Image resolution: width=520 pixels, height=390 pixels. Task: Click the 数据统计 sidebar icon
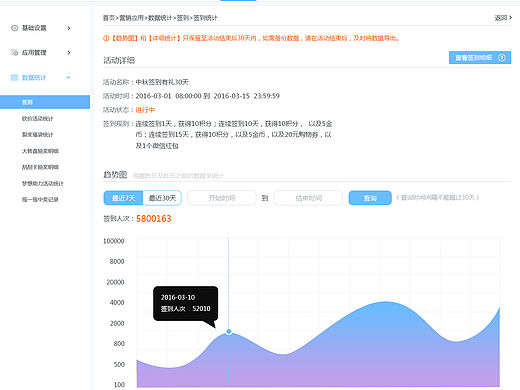point(15,78)
